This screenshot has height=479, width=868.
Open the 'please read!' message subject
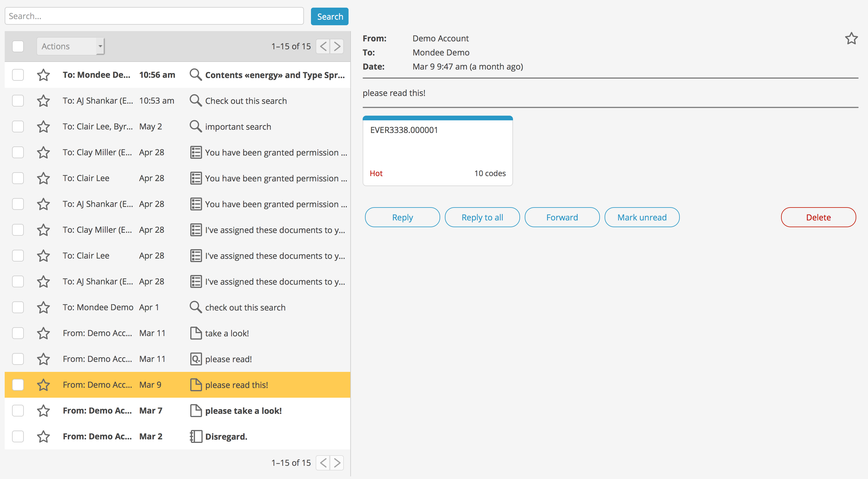[228, 359]
